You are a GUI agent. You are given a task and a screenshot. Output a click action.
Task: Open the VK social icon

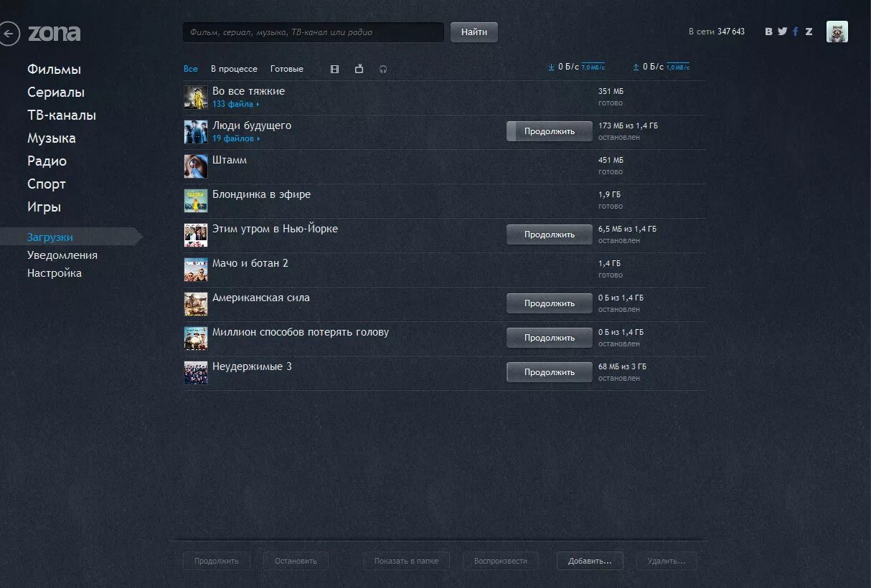click(x=769, y=32)
